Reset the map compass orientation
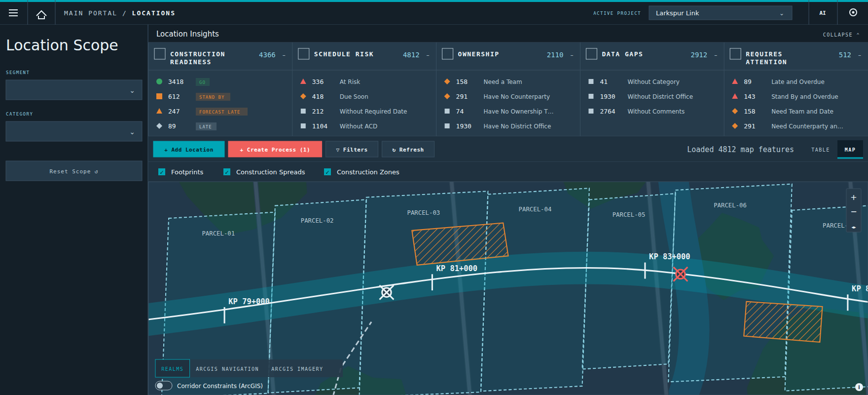Screen dimensions: 868x395 [854, 227]
